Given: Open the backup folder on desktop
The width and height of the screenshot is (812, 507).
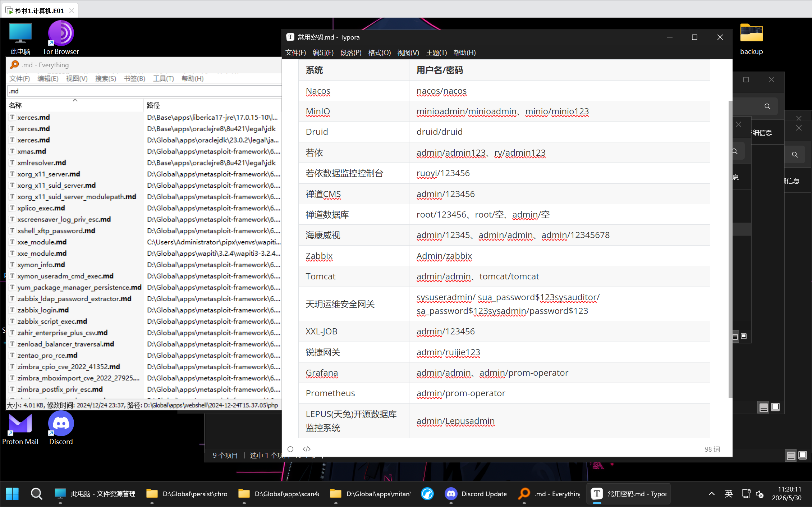Looking at the screenshot, I should (x=751, y=39).
